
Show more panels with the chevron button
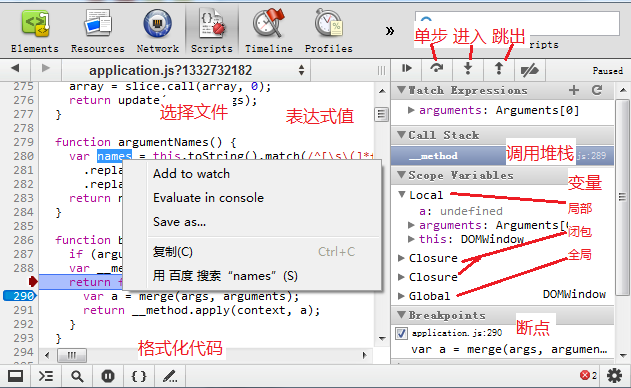390,31
